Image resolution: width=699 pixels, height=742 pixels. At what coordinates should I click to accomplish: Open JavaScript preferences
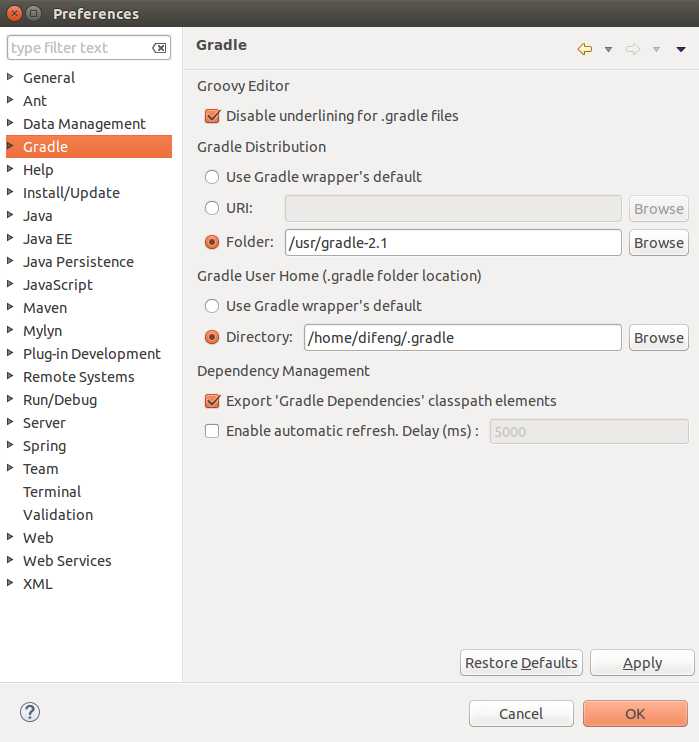tap(58, 285)
